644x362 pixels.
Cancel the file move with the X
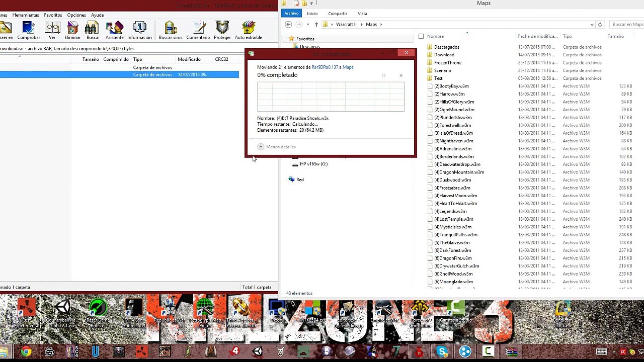tap(401, 75)
